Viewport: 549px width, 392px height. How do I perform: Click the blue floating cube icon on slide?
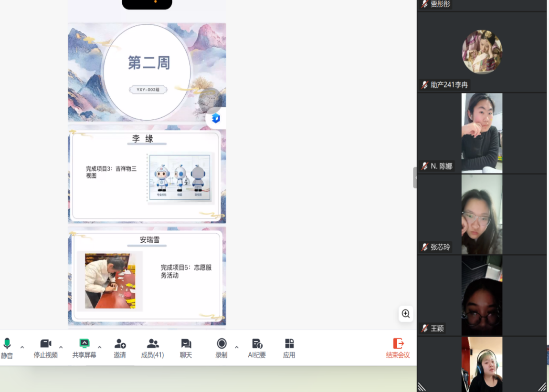(x=216, y=118)
